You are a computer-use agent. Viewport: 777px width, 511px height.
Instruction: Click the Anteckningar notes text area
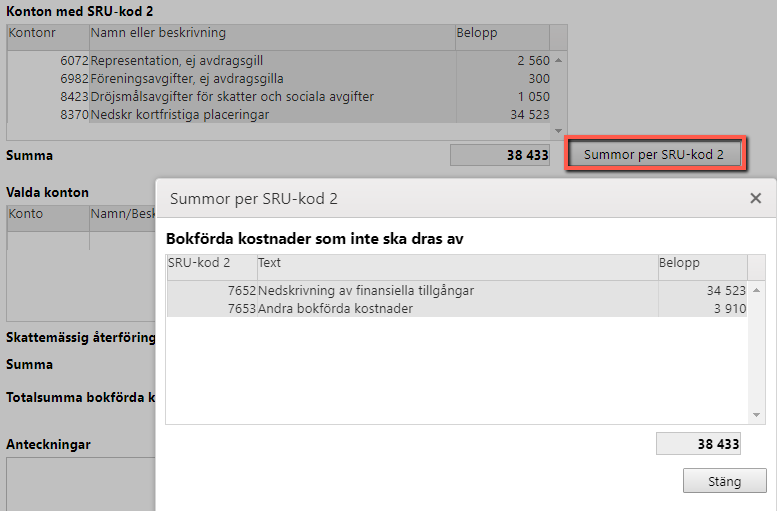(x=81, y=484)
